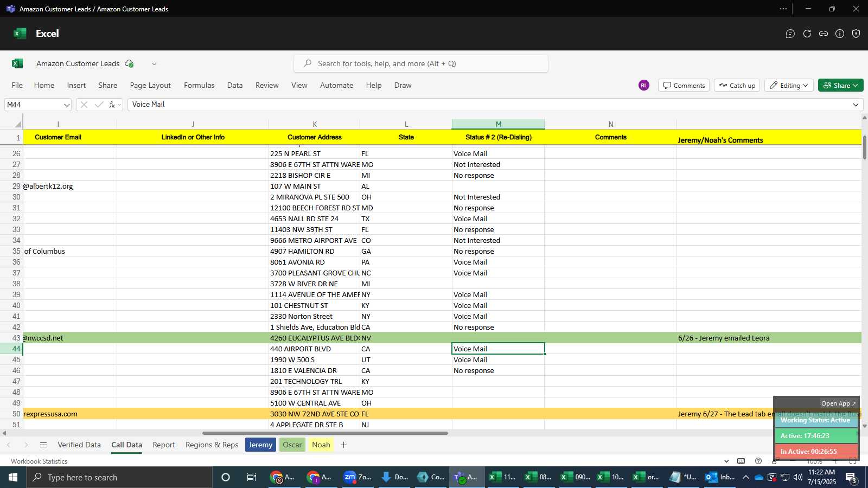868x488 pixels.
Task: Click Workbook Statistics in status bar
Action: [39, 461]
